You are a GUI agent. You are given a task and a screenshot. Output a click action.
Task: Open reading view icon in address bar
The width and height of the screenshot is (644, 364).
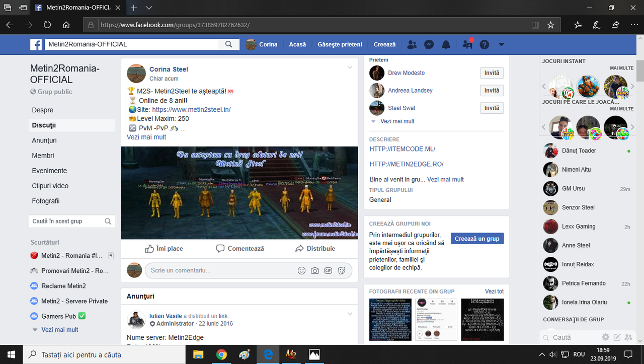(x=535, y=25)
